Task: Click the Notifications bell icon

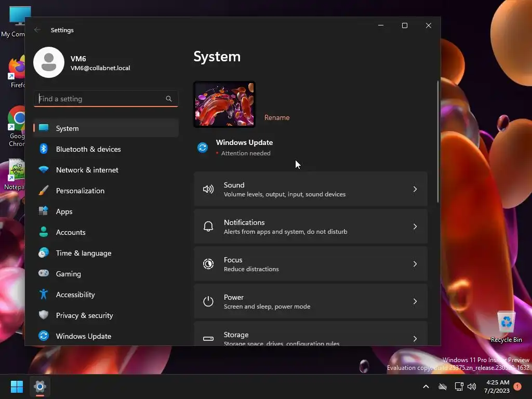Action: click(208, 227)
